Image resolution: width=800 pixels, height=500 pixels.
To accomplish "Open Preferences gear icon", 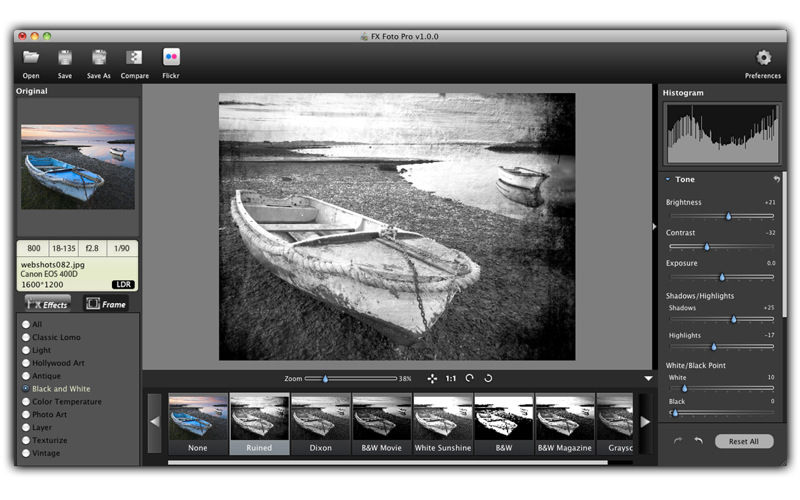I will pos(763,57).
